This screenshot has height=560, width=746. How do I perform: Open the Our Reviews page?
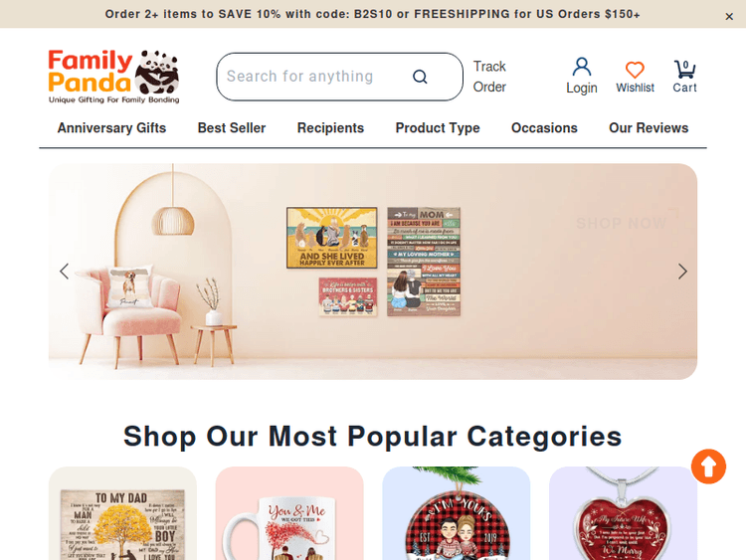point(649,128)
